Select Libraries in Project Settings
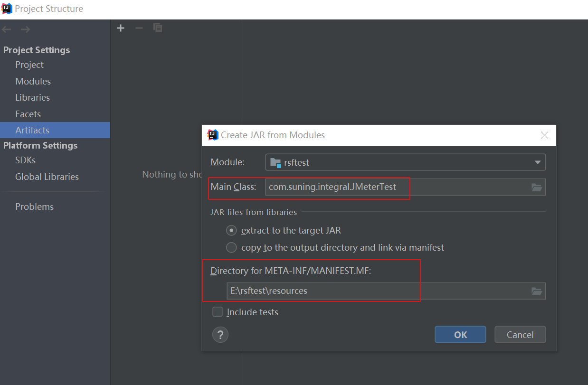The image size is (588, 385). pos(32,97)
